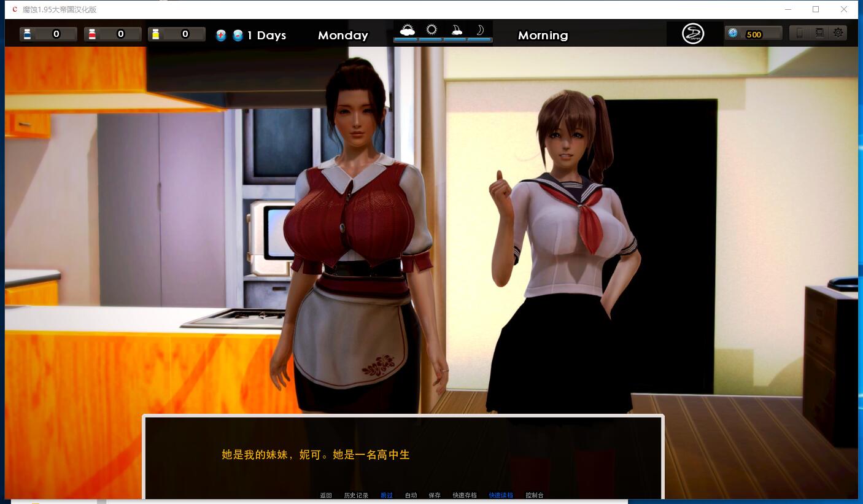Click the sunrise progress bar under weather icons
The image size is (863, 504).
pyautogui.click(x=443, y=41)
